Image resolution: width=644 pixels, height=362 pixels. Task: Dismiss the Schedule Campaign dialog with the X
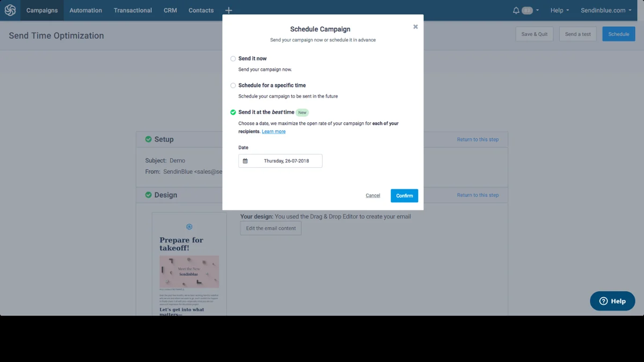coord(415,26)
